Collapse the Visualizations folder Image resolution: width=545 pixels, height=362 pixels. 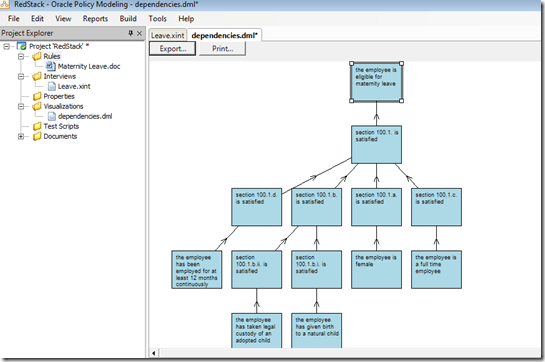(21, 106)
